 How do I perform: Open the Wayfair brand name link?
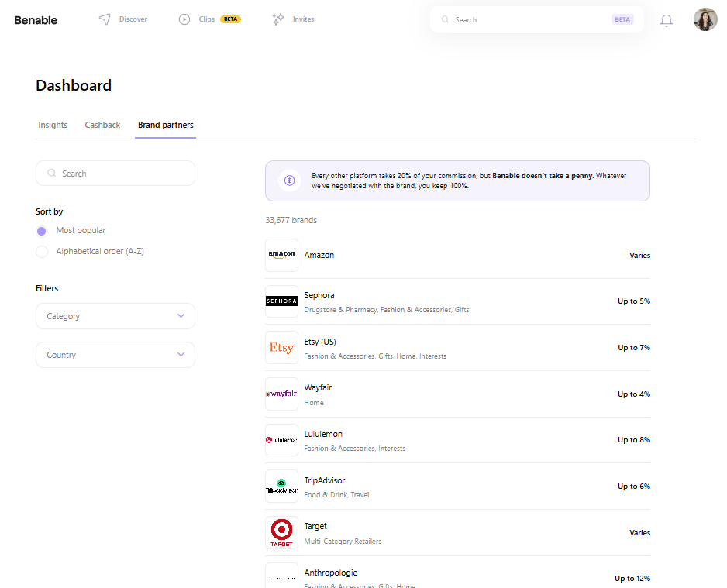click(318, 387)
